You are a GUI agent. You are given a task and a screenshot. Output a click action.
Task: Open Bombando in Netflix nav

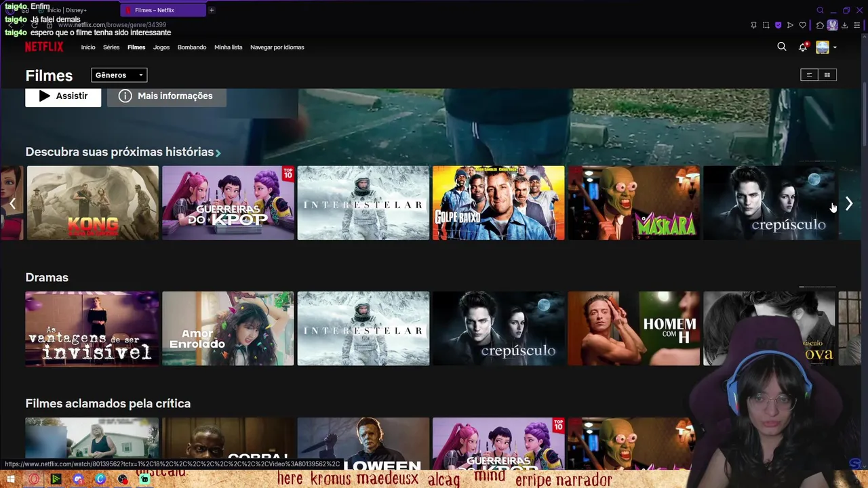tap(192, 47)
